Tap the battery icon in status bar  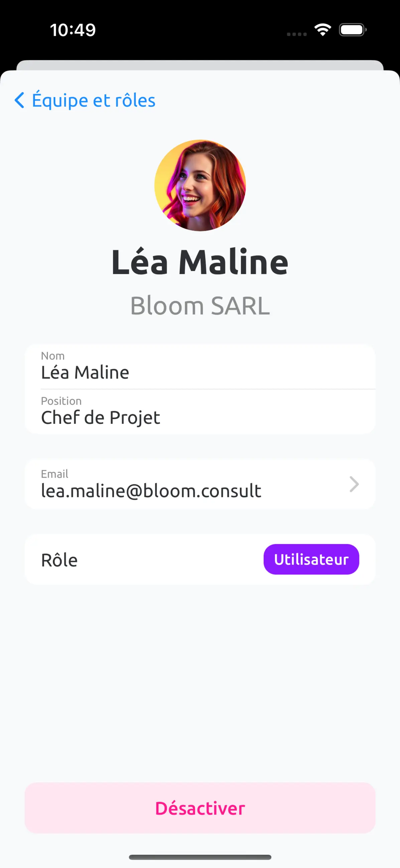[x=353, y=30]
